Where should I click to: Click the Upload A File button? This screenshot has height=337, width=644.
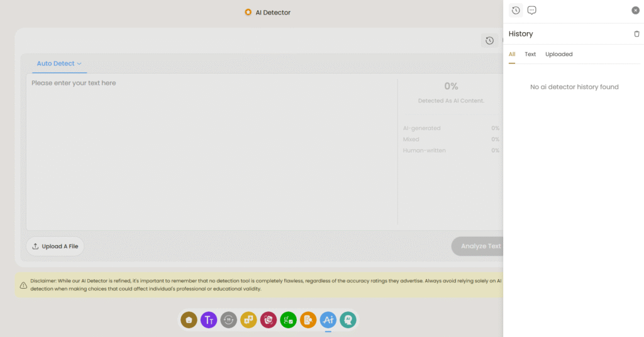pos(55,246)
